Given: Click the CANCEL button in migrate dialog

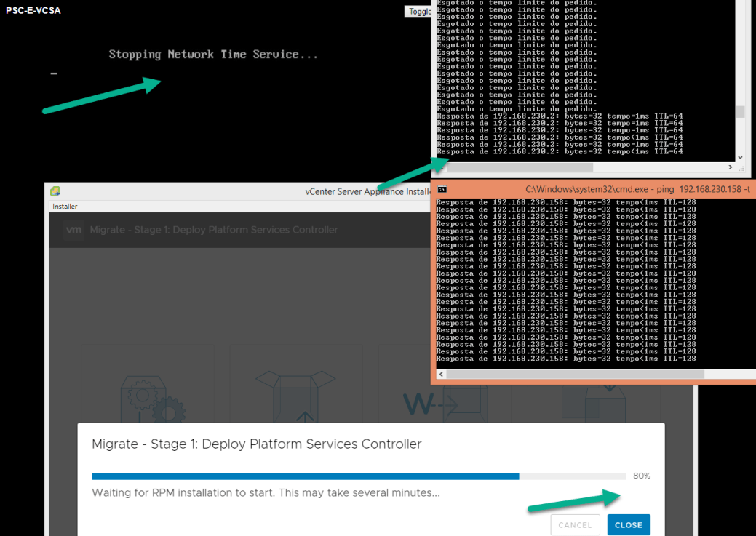Looking at the screenshot, I should 575,525.
